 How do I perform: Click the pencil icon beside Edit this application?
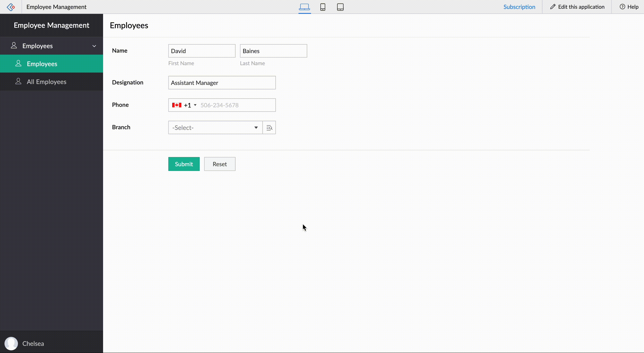tap(553, 7)
